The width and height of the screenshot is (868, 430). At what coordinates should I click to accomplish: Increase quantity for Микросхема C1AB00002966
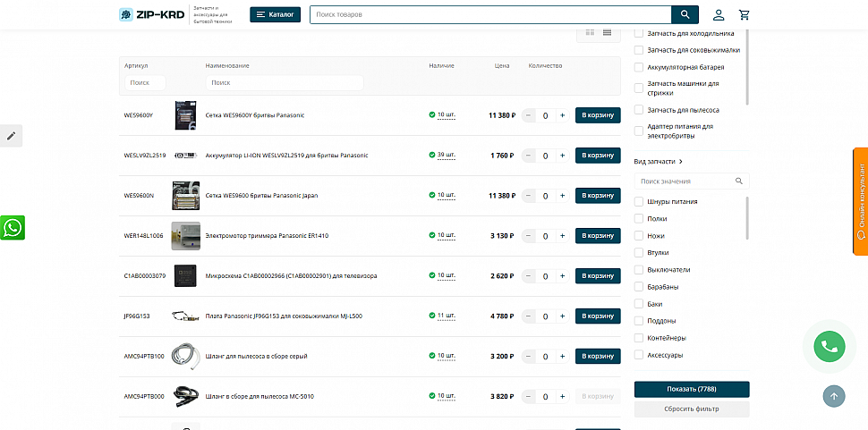pyautogui.click(x=563, y=276)
